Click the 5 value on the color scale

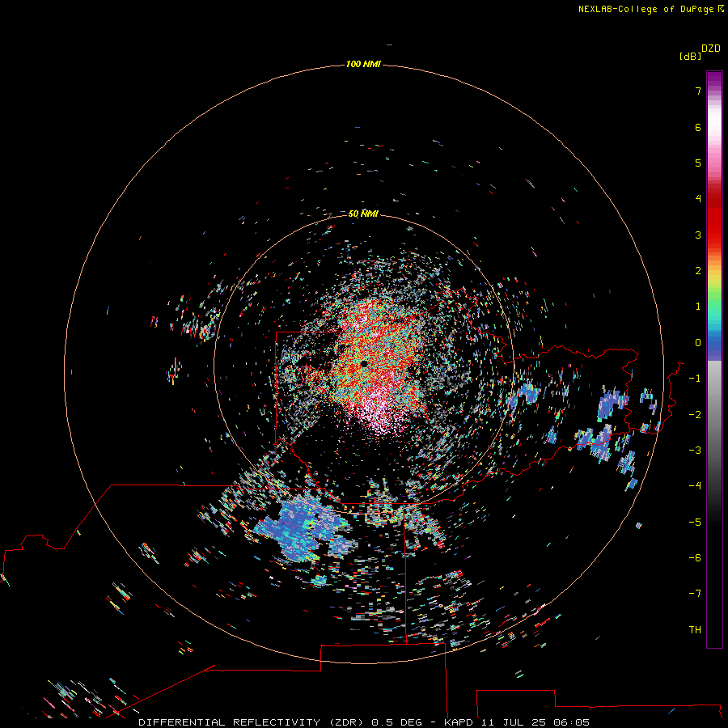click(x=698, y=163)
